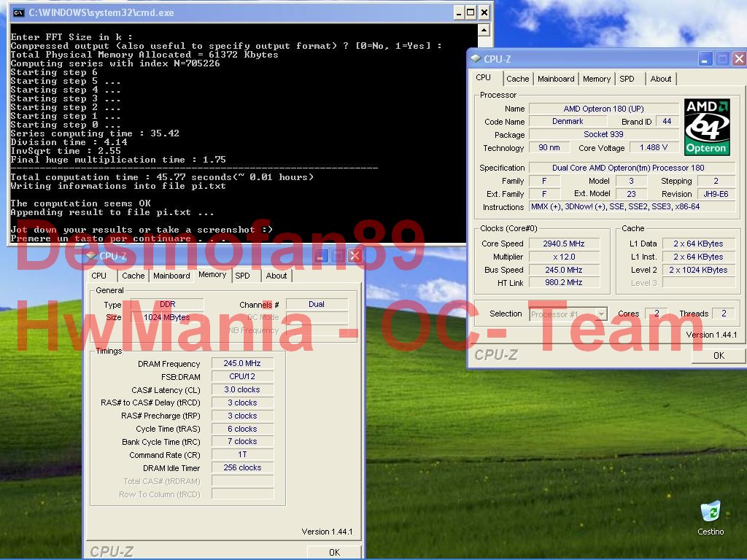Close the cmd.exe window
Screen dimensions: 747x560
(x=484, y=13)
